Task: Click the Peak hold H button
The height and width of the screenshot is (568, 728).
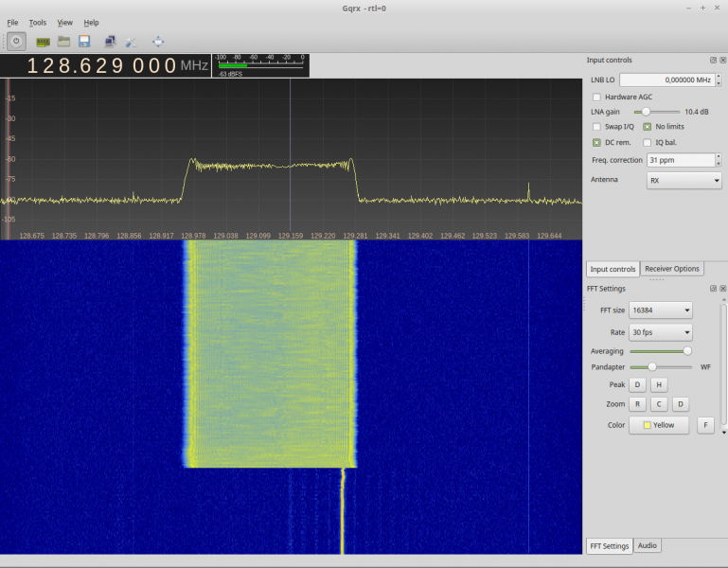Action: click(x=658, y=384)
